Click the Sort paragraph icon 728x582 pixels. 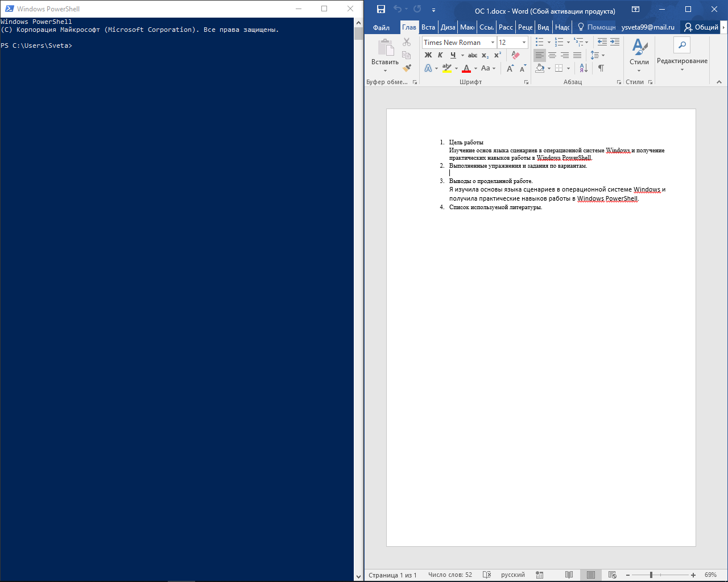click(x=584, y=68)
